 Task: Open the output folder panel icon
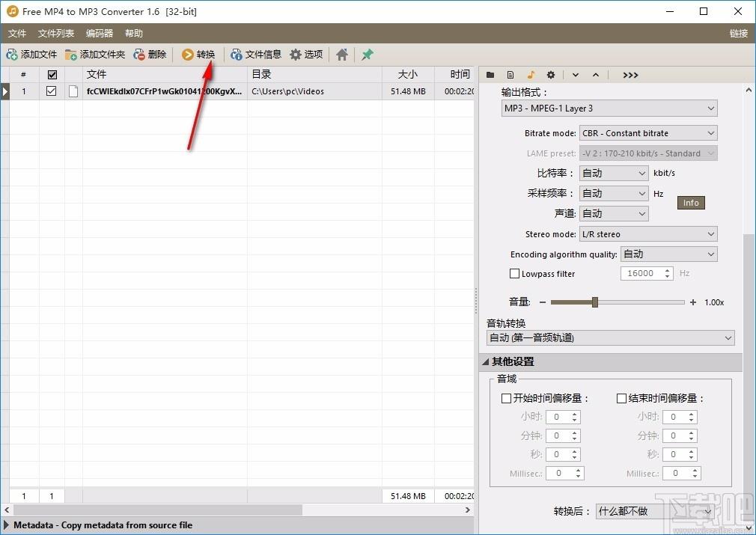[490, 75]
